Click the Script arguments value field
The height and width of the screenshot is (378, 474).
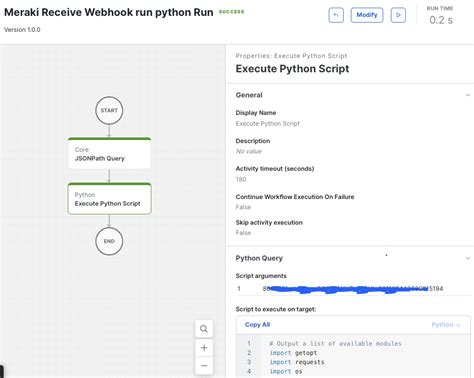(353, 289)
